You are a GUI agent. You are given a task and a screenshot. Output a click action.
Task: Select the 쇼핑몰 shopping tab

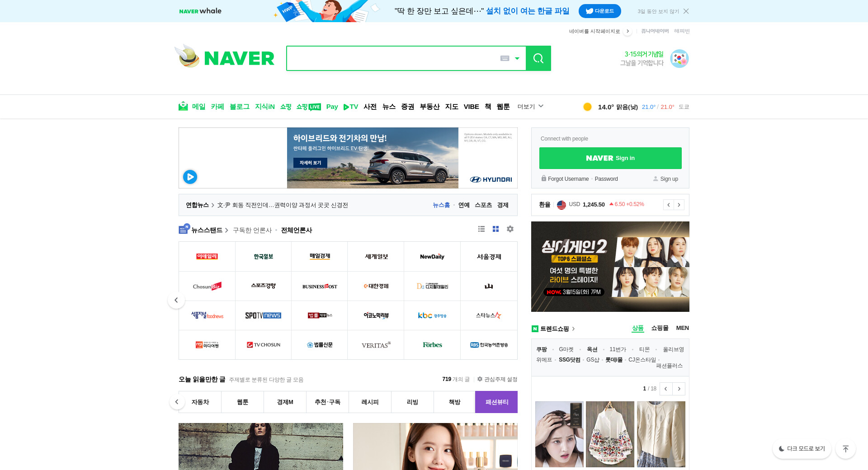(x=660, y=328)
